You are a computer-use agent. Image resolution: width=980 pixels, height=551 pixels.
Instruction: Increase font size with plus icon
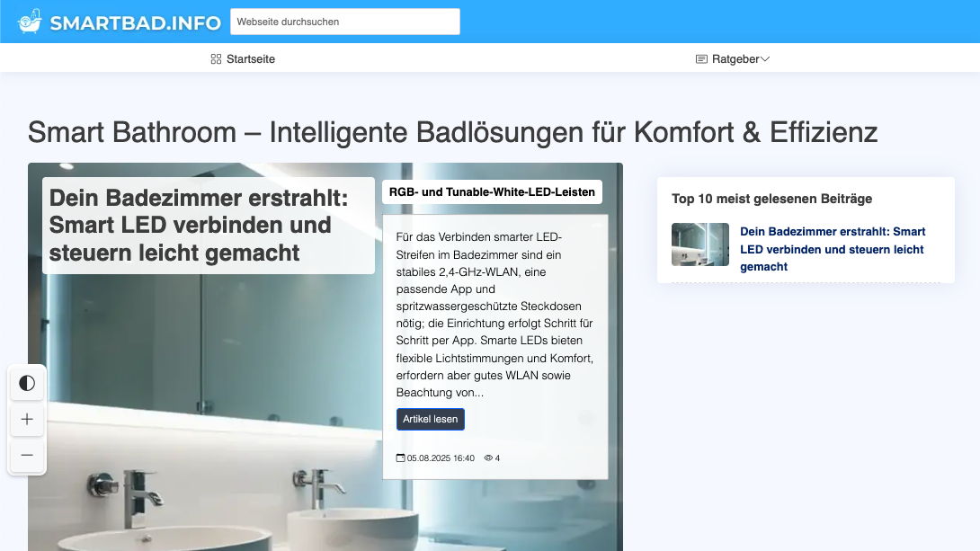click(27, 419)
